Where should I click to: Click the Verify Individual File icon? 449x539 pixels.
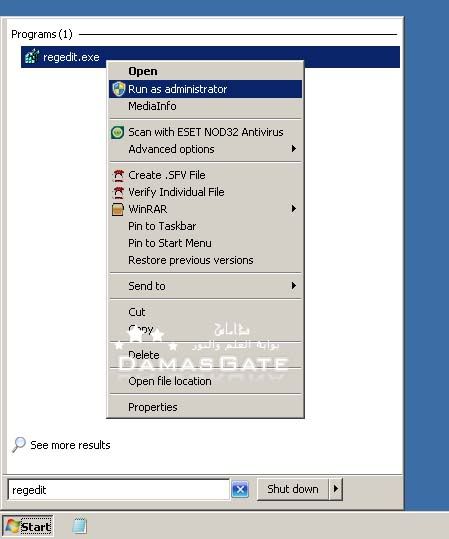(118, 192)
